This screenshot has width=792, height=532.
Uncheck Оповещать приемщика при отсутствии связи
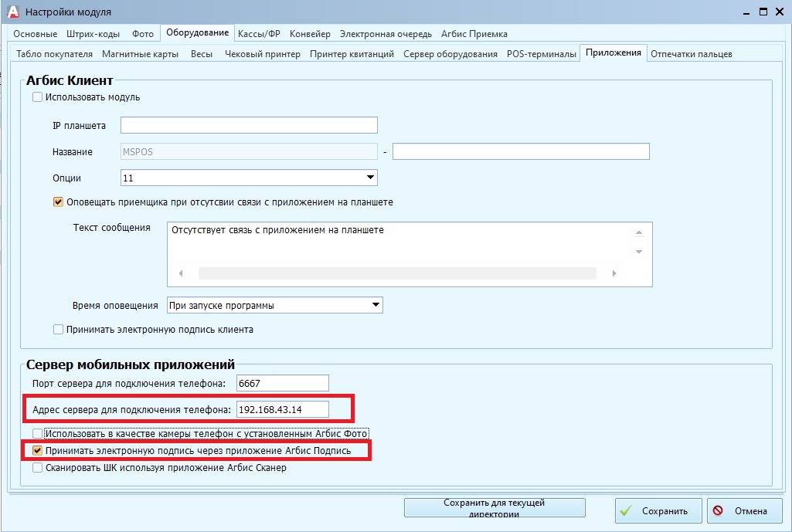[x=58, y=202]
